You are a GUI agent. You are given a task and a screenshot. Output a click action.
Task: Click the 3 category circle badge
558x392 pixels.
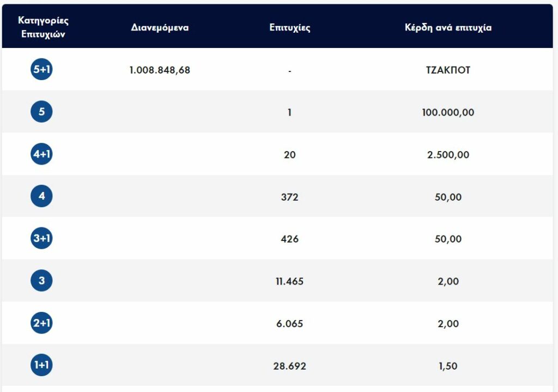coord(42,281)
